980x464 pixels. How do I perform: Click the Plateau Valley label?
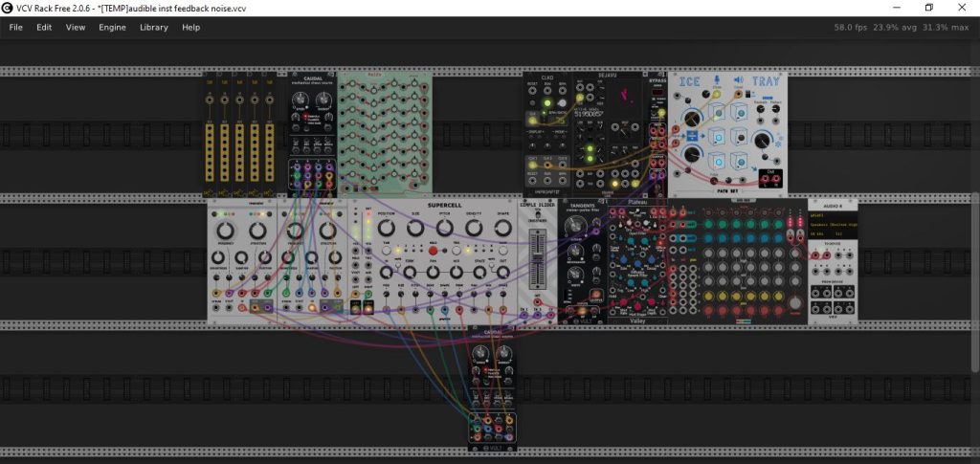click(x=636, y=321)
